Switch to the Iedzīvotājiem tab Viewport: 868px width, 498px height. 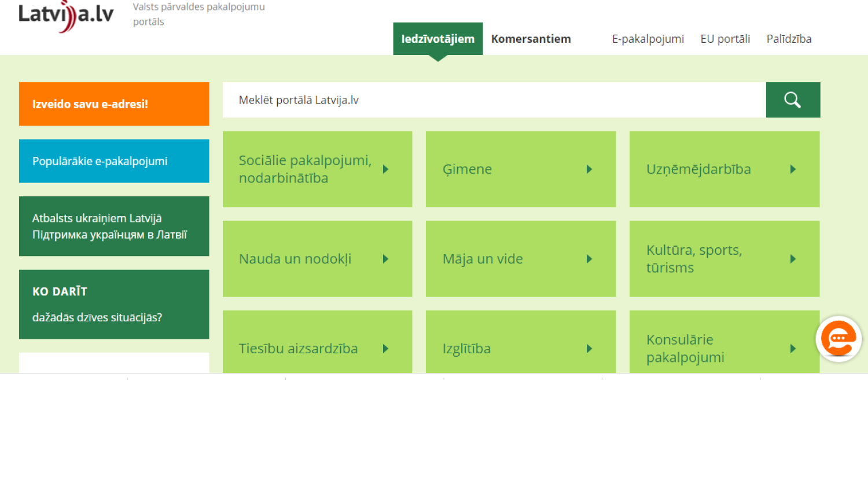pos(437,39)
